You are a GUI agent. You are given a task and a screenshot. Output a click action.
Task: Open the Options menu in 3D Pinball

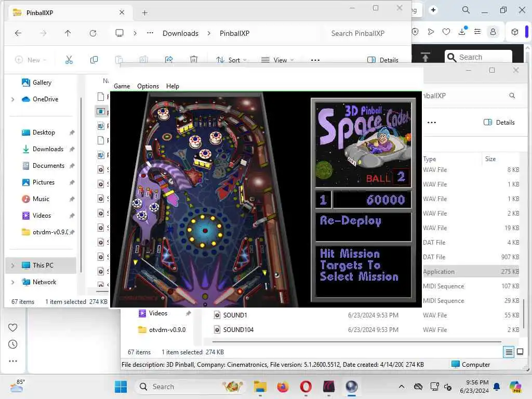pyautogui.click(x=148, y=86)
